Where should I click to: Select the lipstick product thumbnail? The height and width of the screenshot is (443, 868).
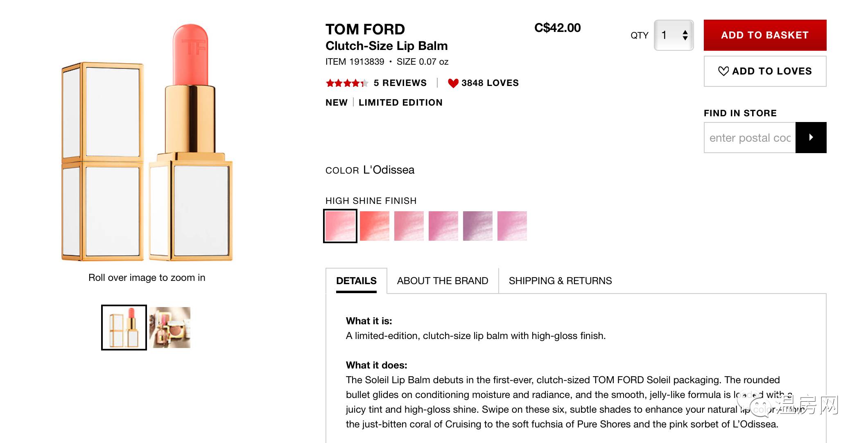124,328
